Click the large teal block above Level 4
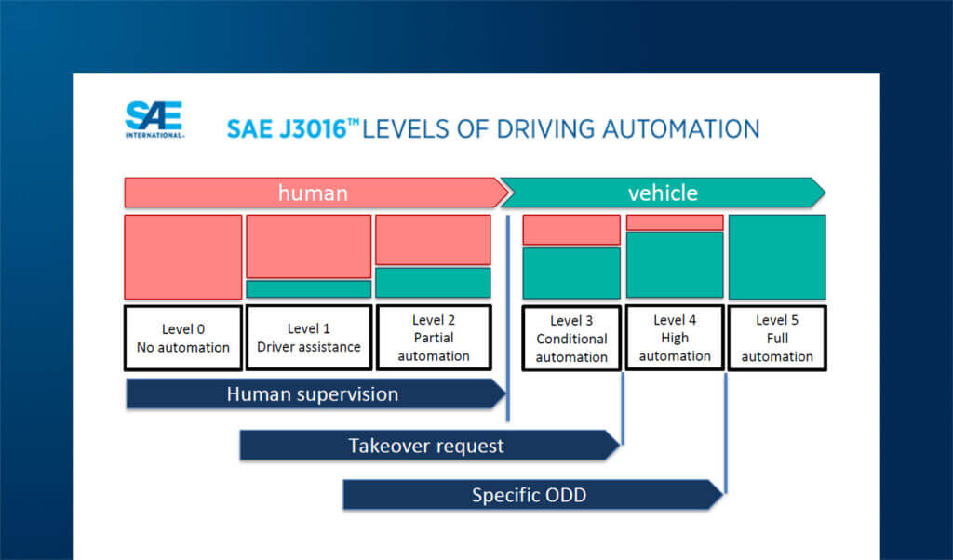Image resolution: width=953 pixels, height=560 pixels. [675, 264]
